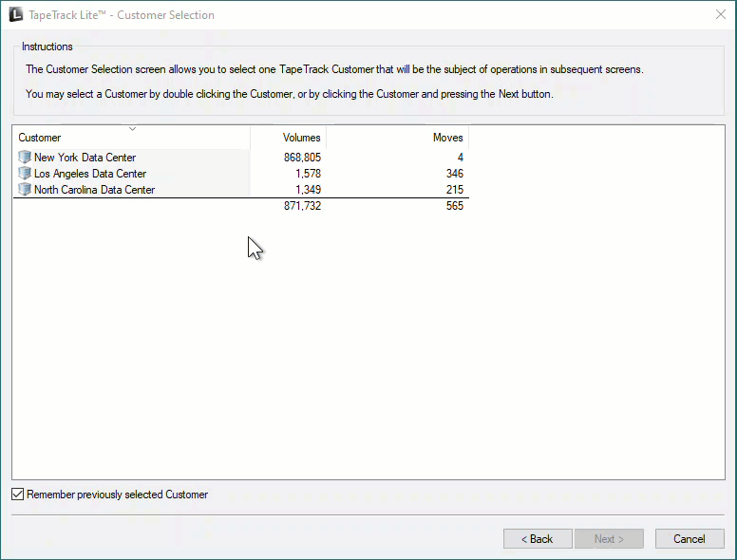Untick Remember previously selected Customer checkbox

[17, 495]
